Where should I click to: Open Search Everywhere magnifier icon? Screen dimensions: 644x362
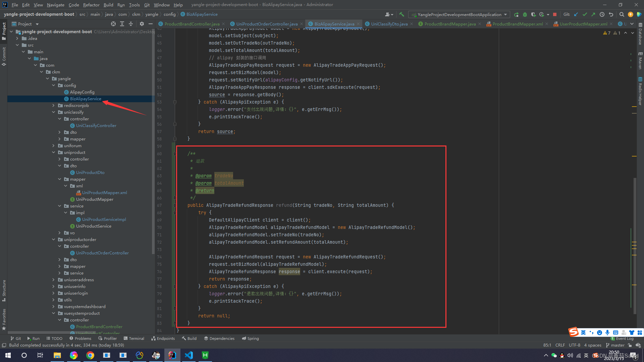pos(622,14)
